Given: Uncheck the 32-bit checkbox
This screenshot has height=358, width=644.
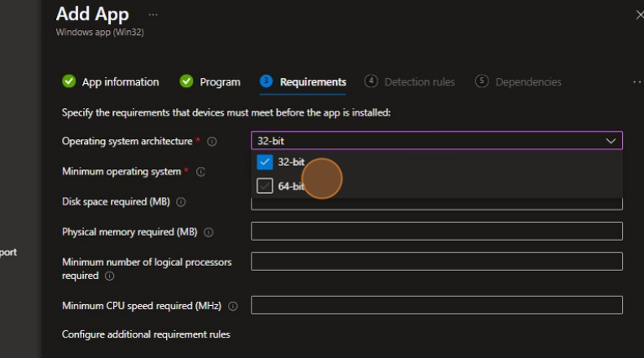Looking at the screenshot, I should click(x=265, y=162).
